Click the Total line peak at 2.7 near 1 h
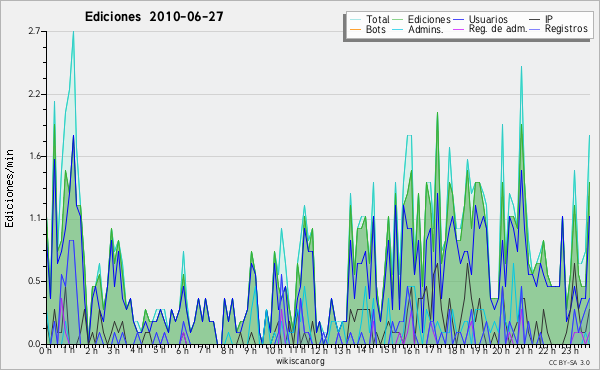The width and height of the screenshot is (600, 370). tap(73, 32)
